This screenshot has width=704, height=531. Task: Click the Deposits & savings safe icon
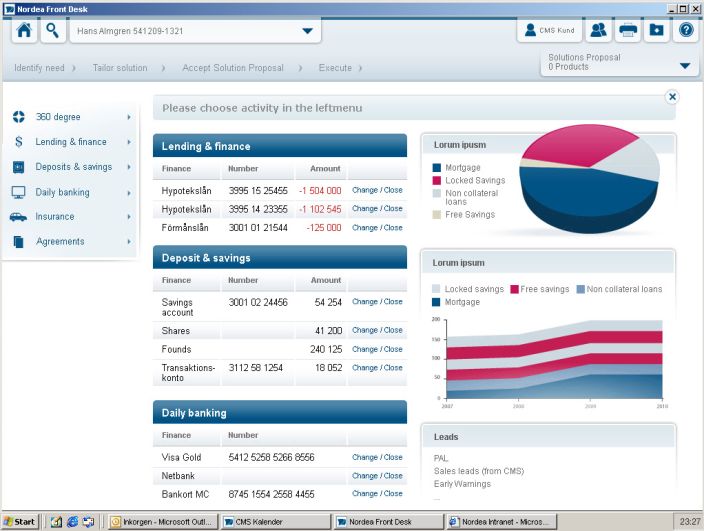(18, 167)
